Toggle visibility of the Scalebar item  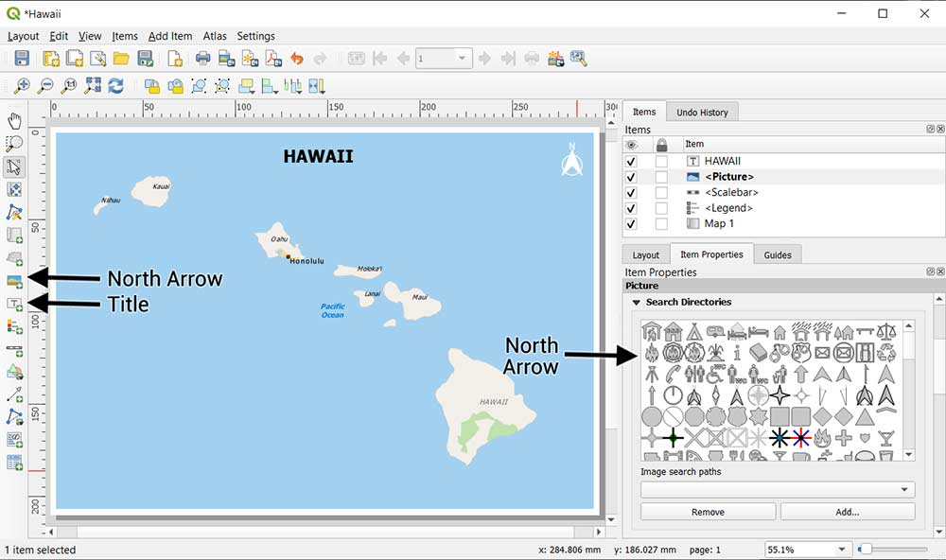point(631,193)
